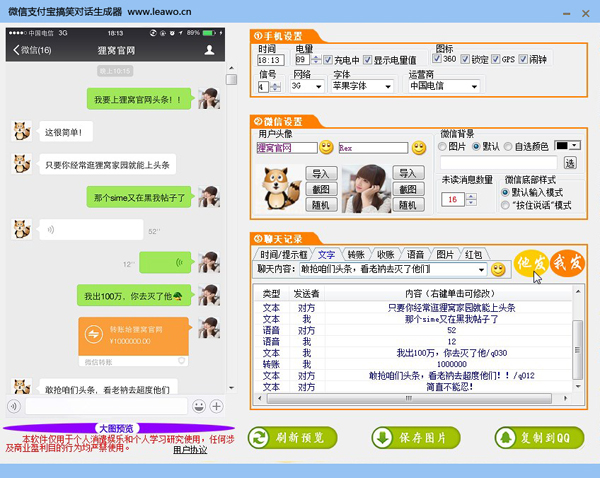Toggle the 闹钟 alarm checkbox
Screen dimensions: 600x478
tap(523, 59)
